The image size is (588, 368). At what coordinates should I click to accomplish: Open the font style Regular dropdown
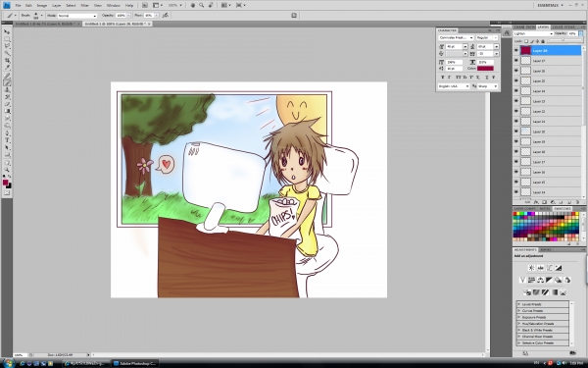point(487,38)
